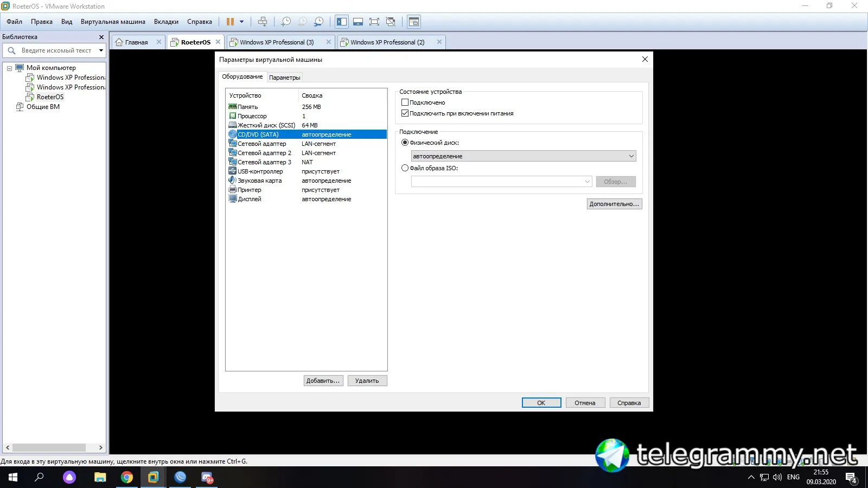Open the Правка menu

[42, 22]
